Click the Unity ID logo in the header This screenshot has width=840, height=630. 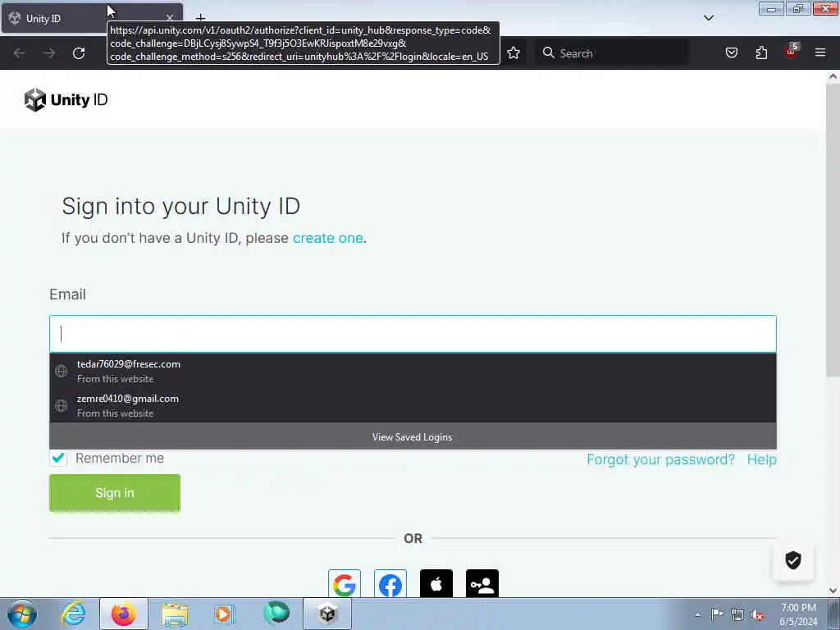66,100
